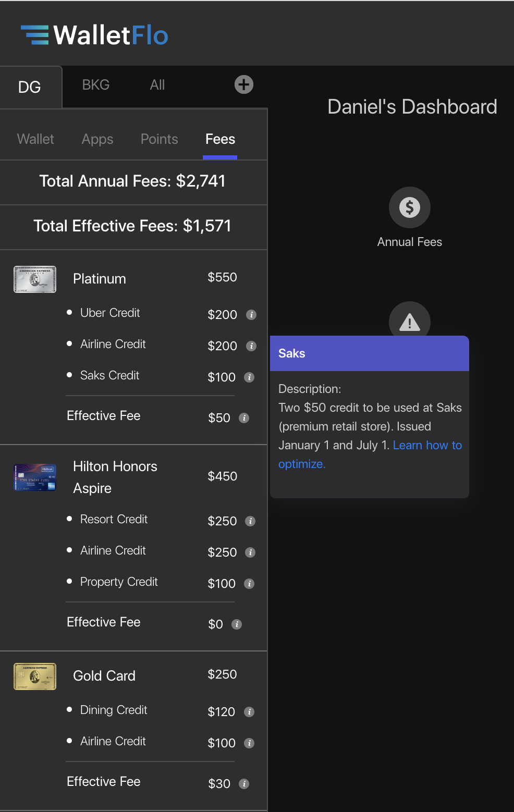Image resolution: width=514 pixels, height=812 pixels.
Task: Click the warning triangle alert icon
Action: tap(410, 321)
